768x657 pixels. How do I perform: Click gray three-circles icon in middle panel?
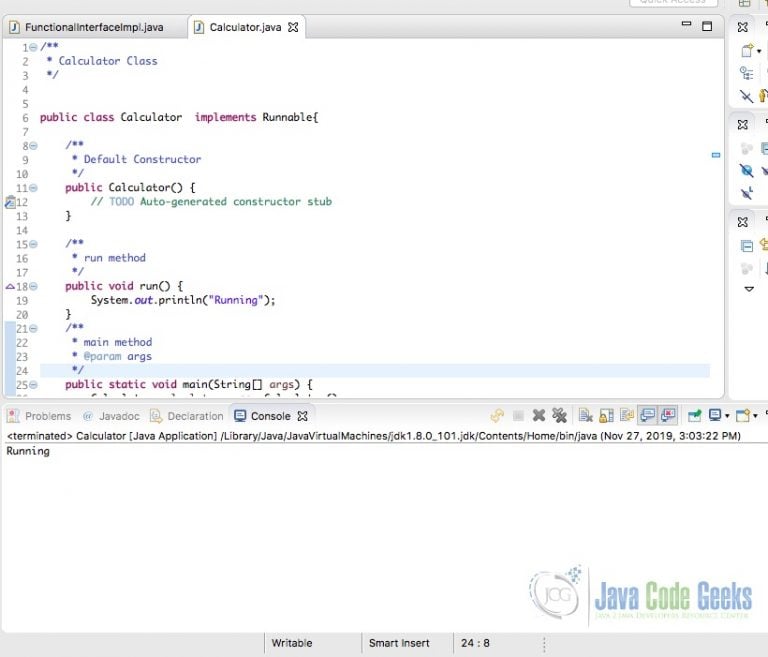pyautogui.click(x=746, y=148)
